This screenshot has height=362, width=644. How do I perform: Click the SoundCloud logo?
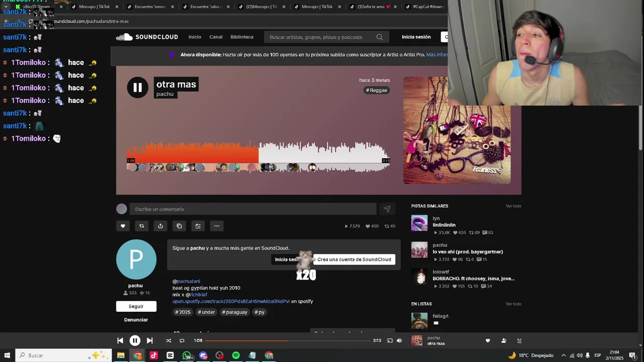click(147, 37)
